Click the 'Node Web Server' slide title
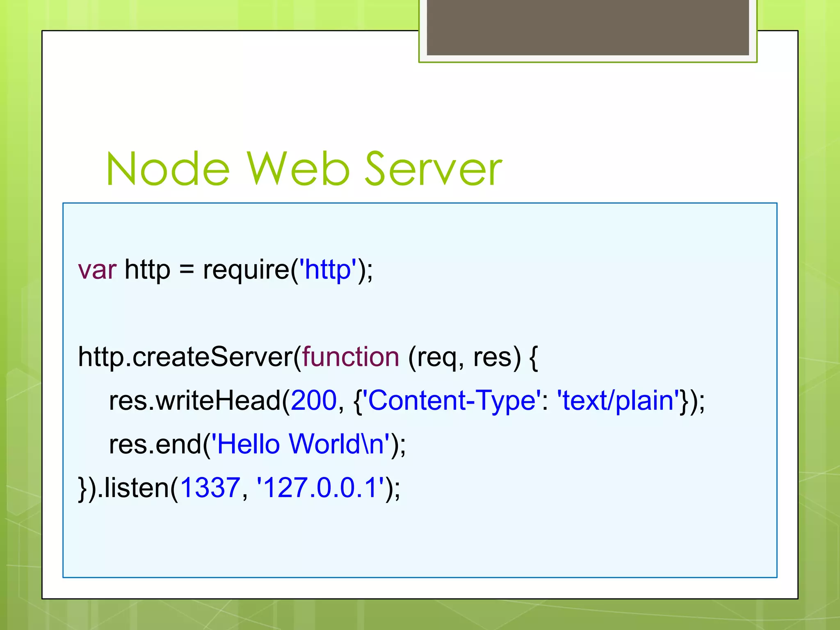 pos(304,169)
